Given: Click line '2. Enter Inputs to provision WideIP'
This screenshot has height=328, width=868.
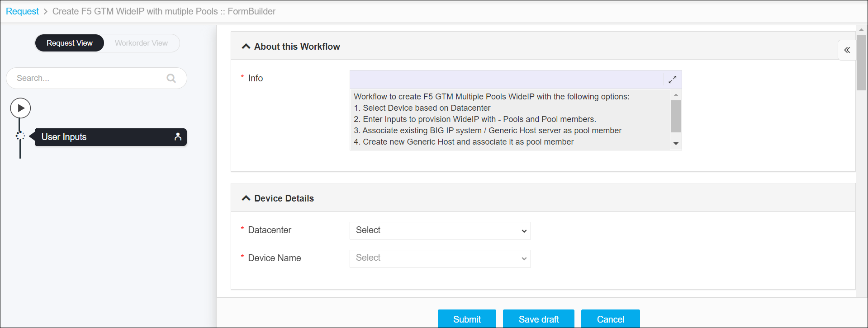Looking at the screenshot, I should click(x=475, y=119).
